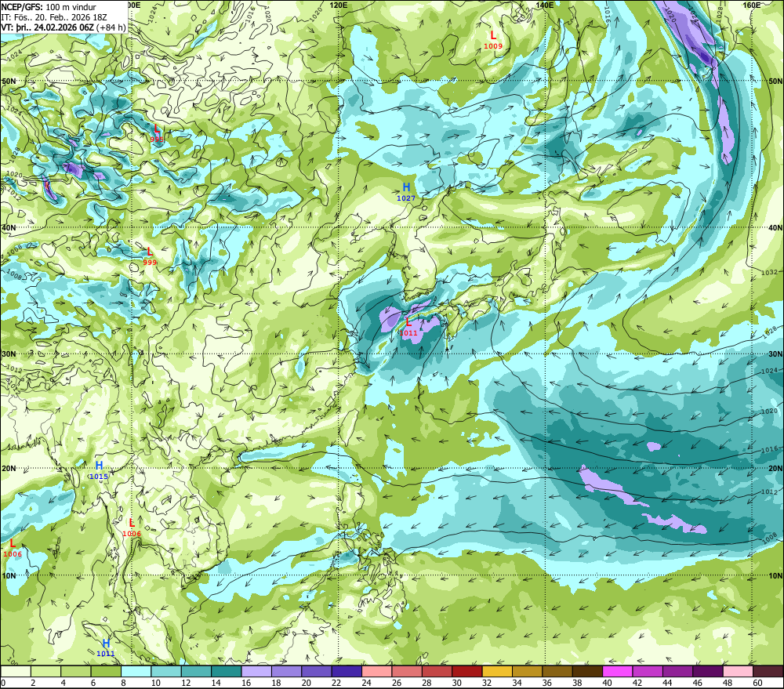Click the 20N label on left edge

click(x=9, y=469)
